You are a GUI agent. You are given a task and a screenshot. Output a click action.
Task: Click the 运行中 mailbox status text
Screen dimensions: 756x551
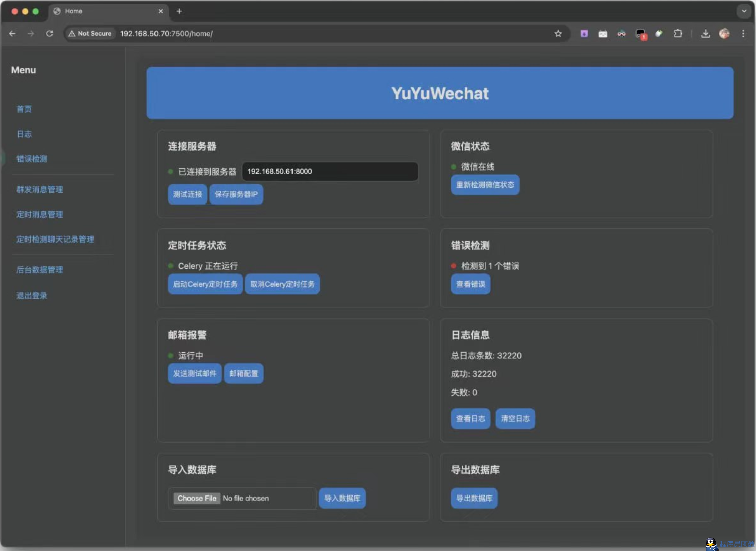click(x=191, y=356)
